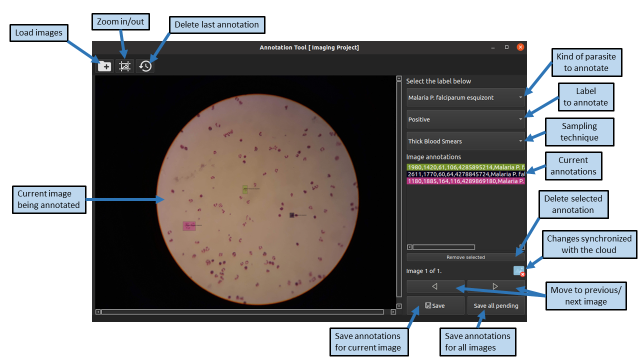Screen dimensions: 640x360
Task: Open the Positive label dropdown
Action: (x=465, y=119)
